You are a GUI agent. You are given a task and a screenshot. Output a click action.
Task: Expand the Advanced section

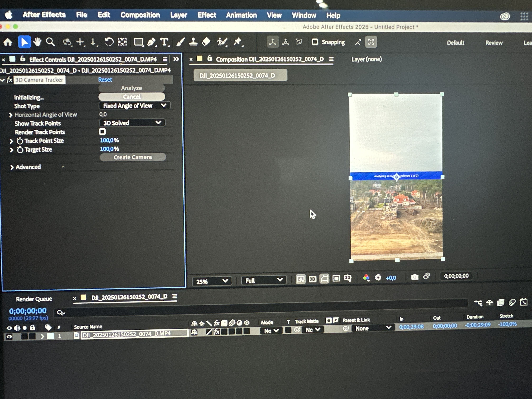tap(11, 167)
